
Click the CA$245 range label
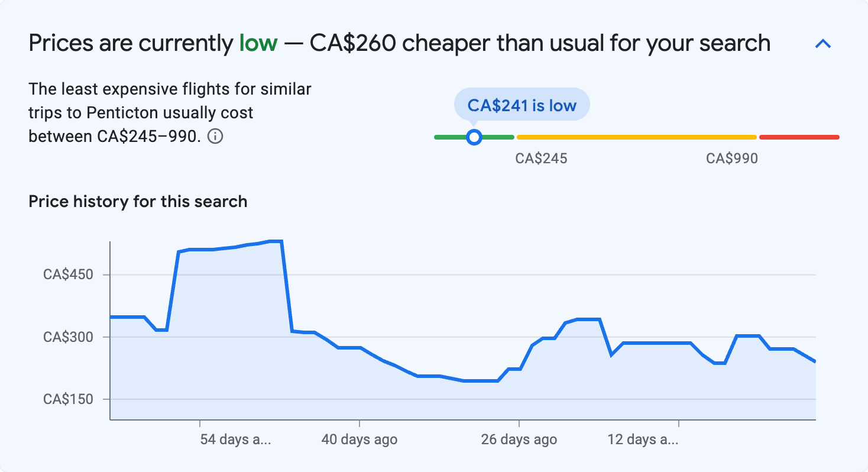(x=541, y=159)
